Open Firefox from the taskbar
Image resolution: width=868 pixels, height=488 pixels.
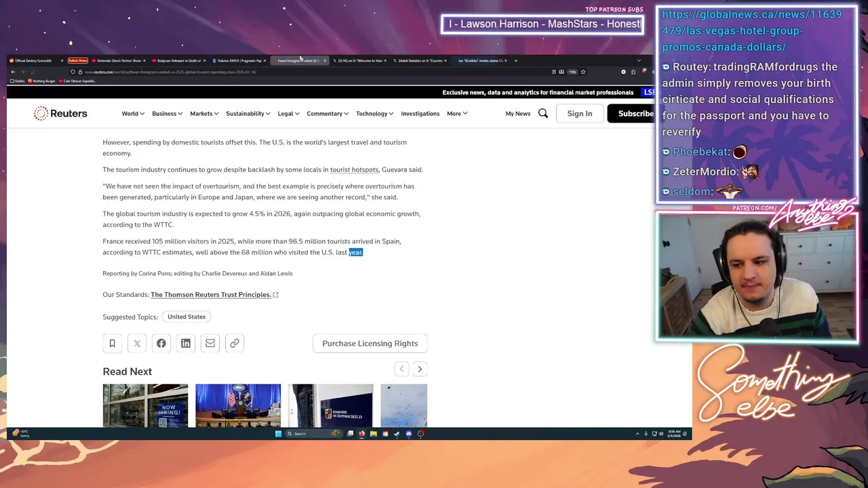tap(361, 434)
